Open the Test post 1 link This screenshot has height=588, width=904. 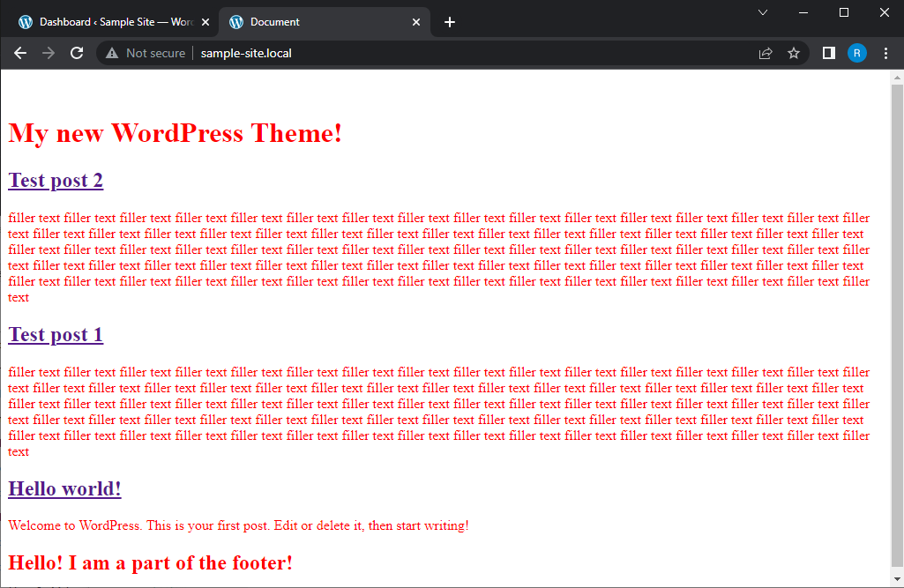(56, 334)
